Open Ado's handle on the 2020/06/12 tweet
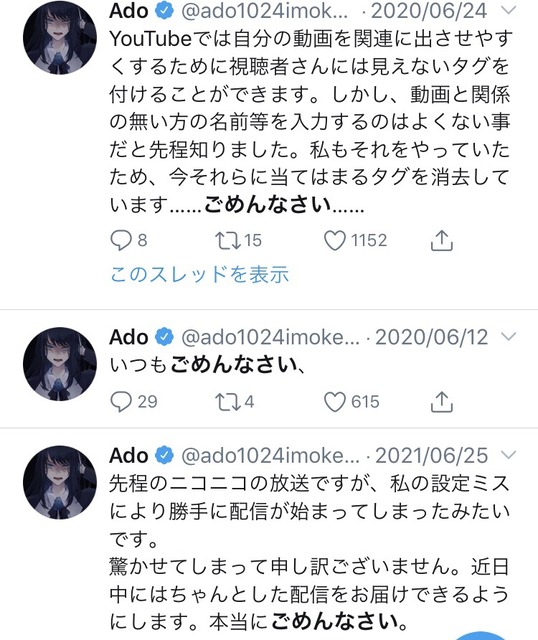Screen dimensions: 538x640 tap(270, 337)
